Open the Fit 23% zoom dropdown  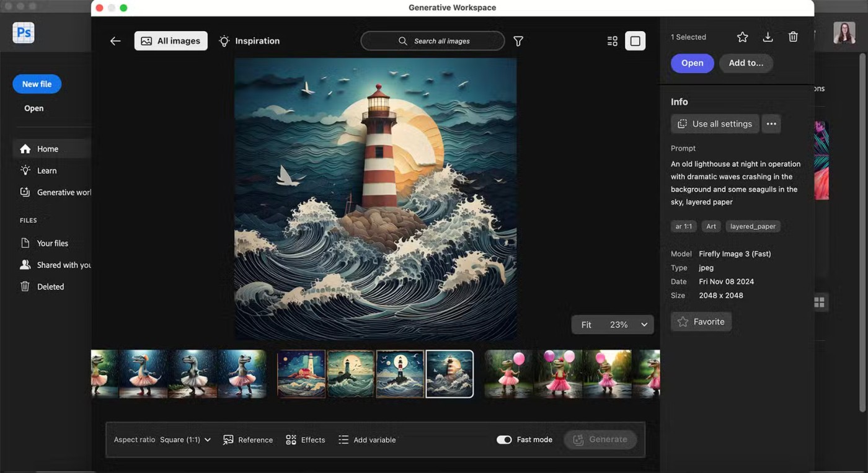tap(644, 325)
